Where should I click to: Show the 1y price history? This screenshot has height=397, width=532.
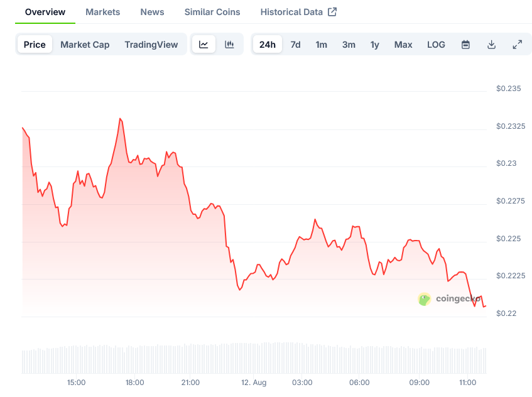point(374,45)
